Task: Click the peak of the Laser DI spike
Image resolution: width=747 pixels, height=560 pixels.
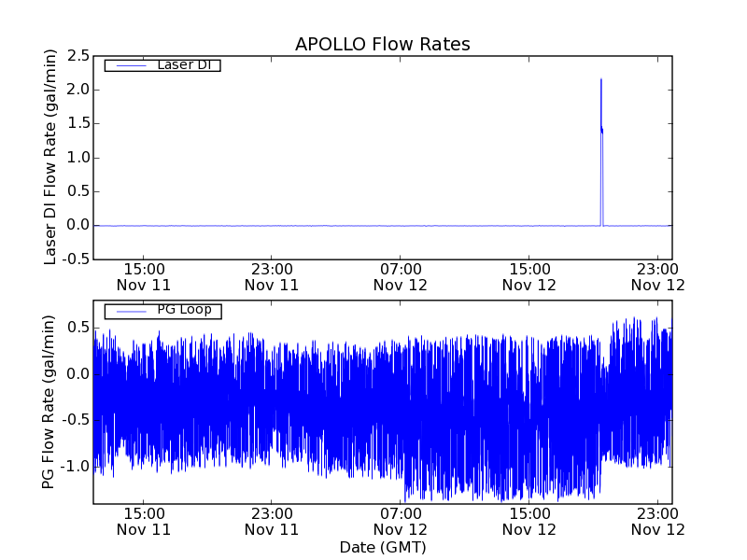Action: tap(600, 79)
